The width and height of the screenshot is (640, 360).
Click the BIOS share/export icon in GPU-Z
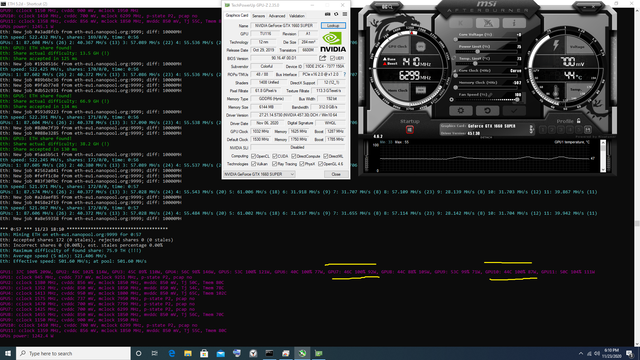[322, 58]
